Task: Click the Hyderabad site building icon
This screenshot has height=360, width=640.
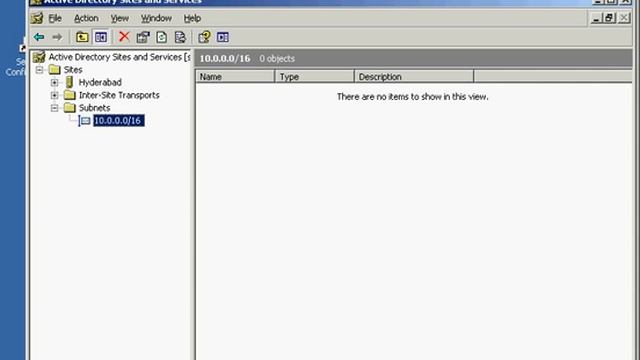Action: click(x=69, y=82)
